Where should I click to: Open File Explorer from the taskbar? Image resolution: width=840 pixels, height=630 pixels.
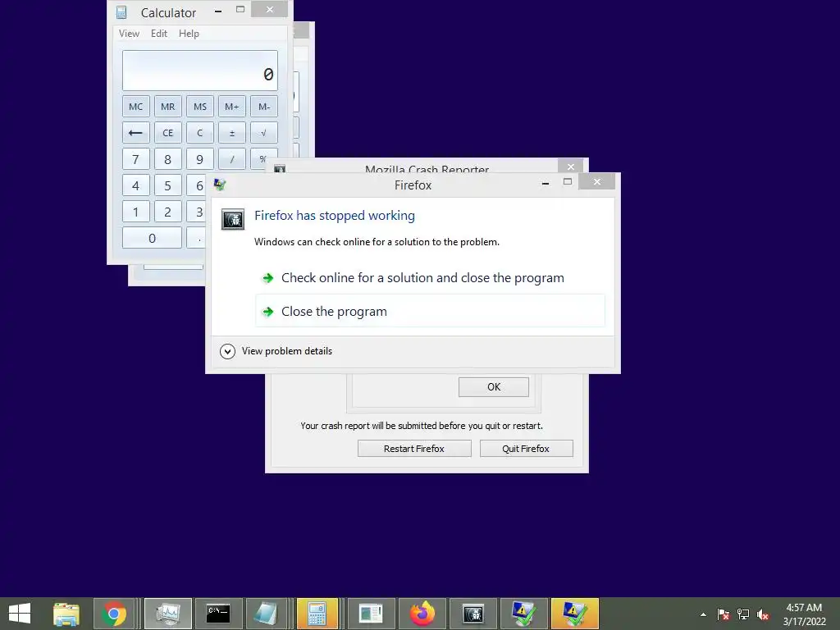click(66, 614)
